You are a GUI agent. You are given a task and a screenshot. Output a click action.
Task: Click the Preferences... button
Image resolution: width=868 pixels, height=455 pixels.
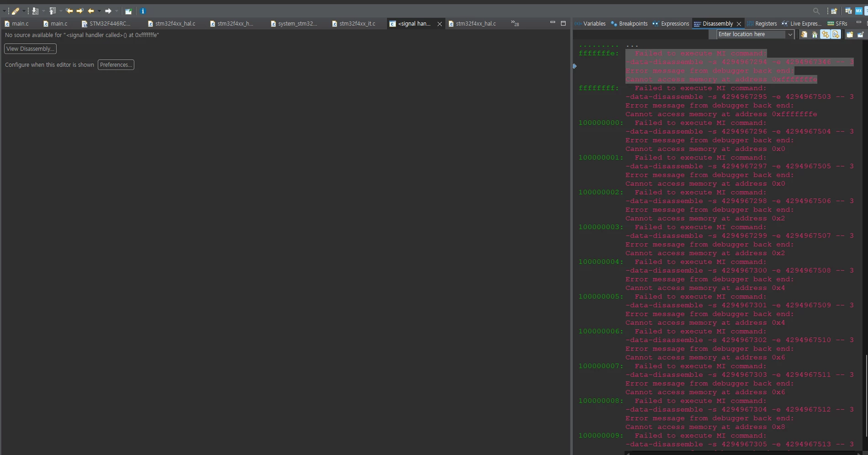click(x=116, y=64)
